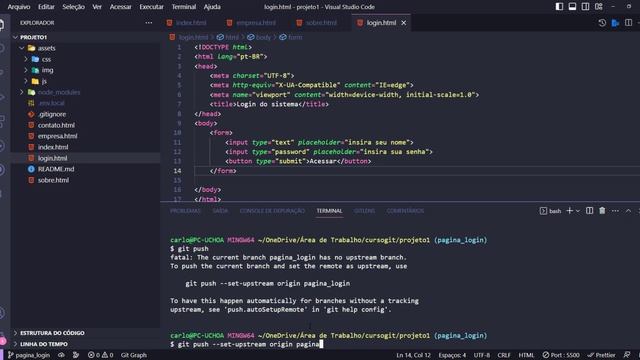The width and height of the screenshot is (640, 360).
Task: Open the .gitignore file
Action: click(51, 114)
